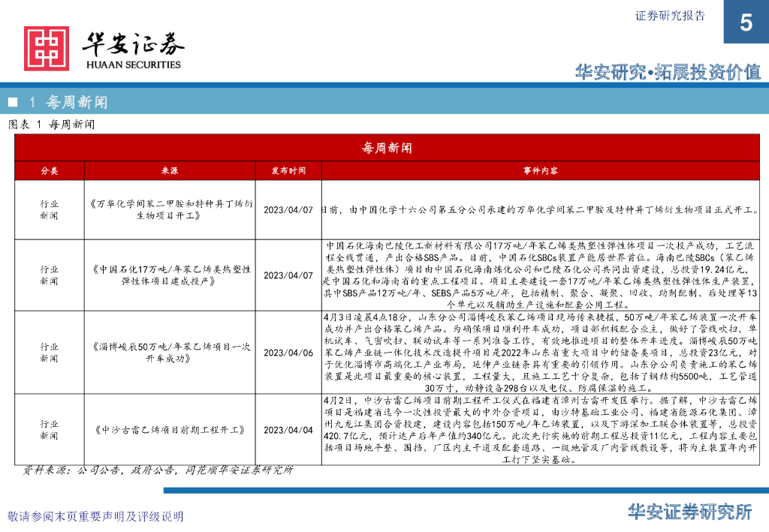Click the 资料来源 footnote line

click(158, 470)
